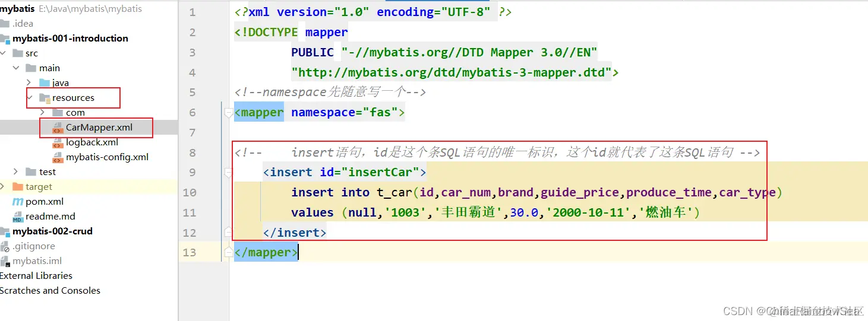Click the closing </mapper> tag
This screenshot has width=868, height=321.
pyautogui.click(x=266, y=252)
